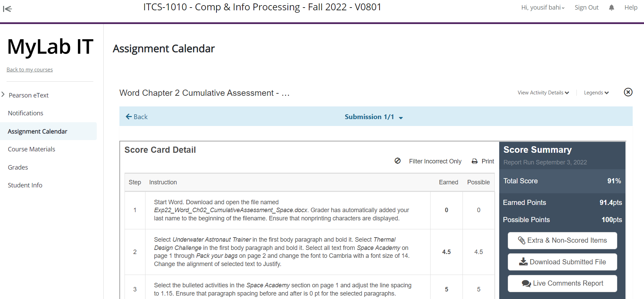Click the Back arrow icon
Viewport: 644px width, 299px height.
[x=129, y=117]
